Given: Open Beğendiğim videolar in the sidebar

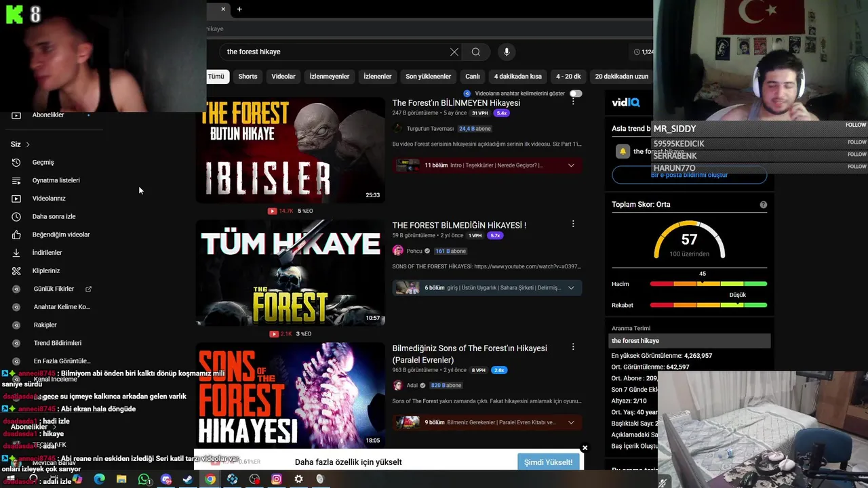Looking at the screenshot, I should (61, 235).
